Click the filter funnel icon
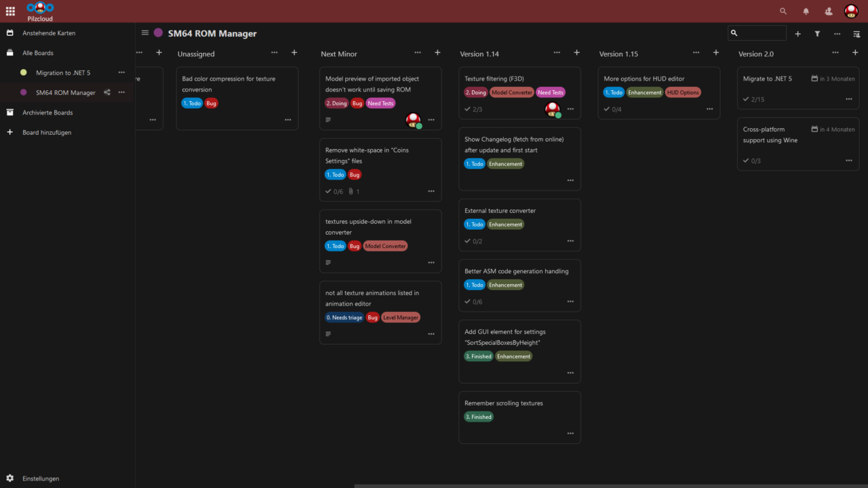 (817, 33)
